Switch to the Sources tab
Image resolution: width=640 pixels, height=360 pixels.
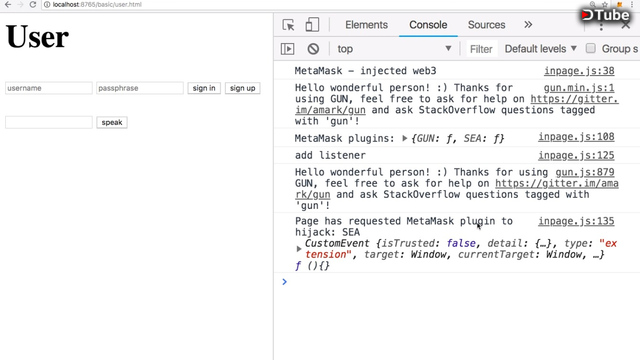487,25
